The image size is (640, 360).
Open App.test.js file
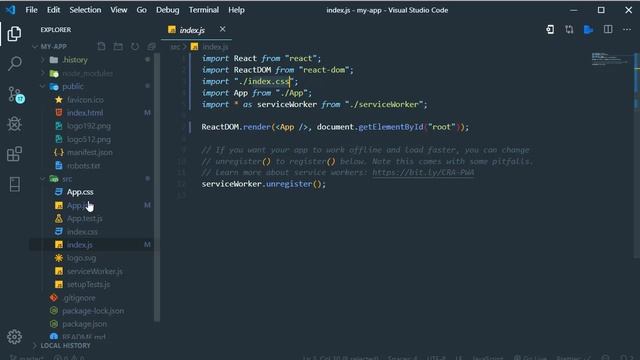tap(84, 218)
